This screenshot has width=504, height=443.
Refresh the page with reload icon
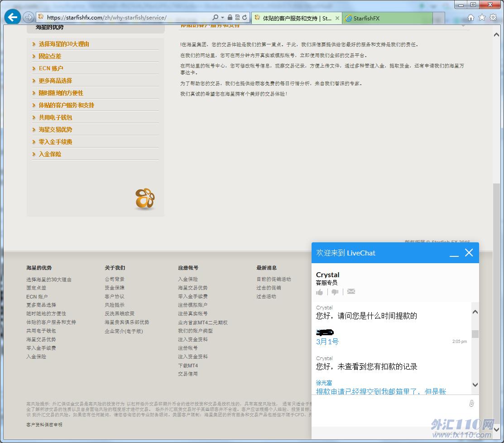point(245,17)
